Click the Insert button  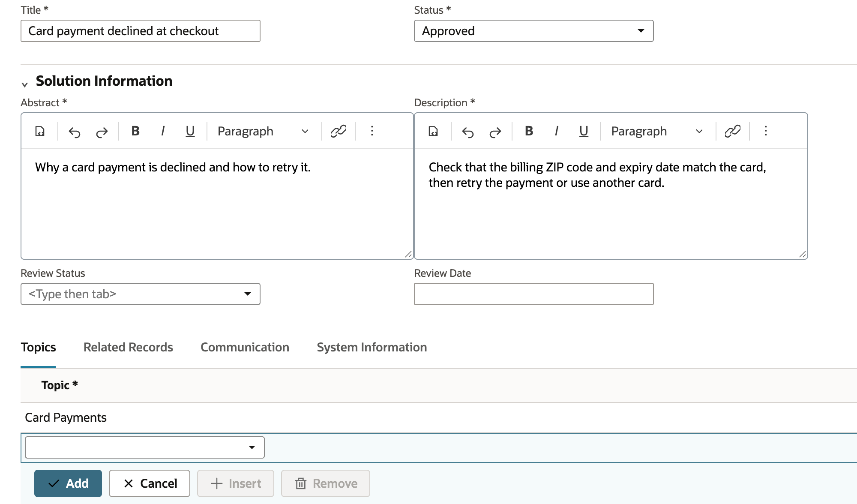click(x=236, y=483)
